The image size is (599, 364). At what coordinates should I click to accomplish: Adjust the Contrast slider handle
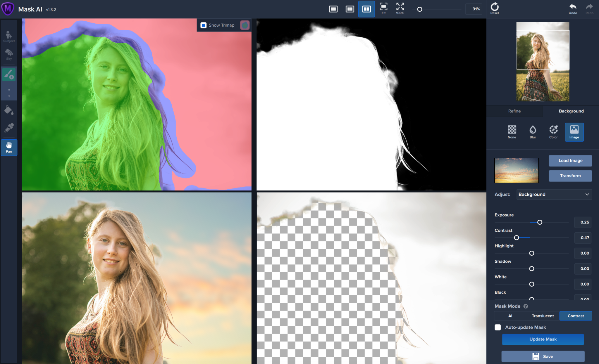point(517,238)
